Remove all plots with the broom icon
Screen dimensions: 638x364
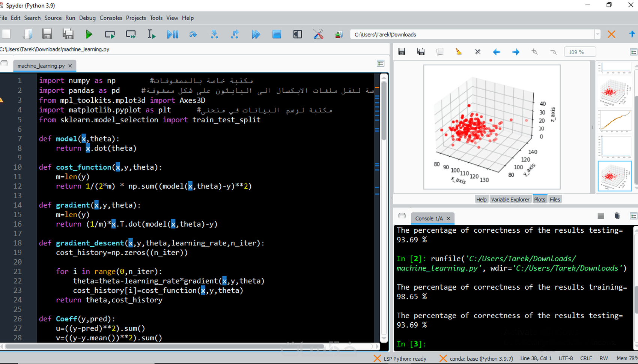pos(458,51)
